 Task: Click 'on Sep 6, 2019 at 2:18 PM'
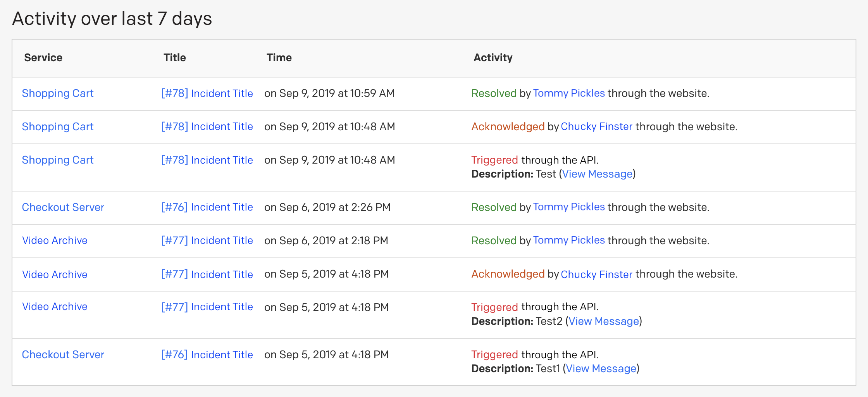click(x=326, y=241)
